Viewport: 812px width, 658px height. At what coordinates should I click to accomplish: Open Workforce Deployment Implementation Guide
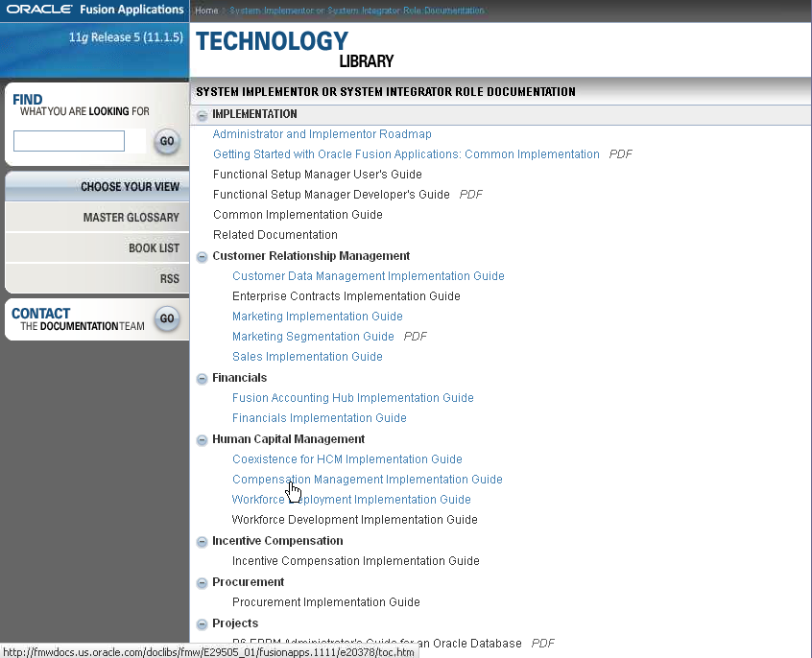coord(351,500)
